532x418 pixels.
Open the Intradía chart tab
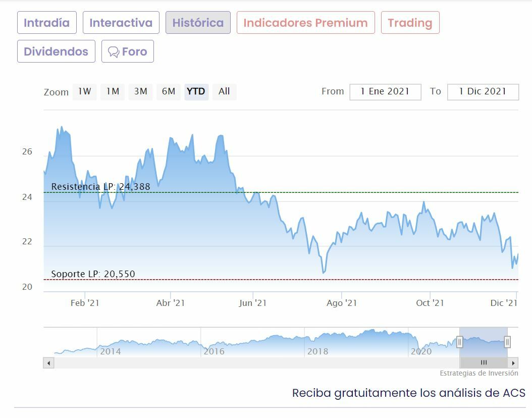tap(46, 23)
